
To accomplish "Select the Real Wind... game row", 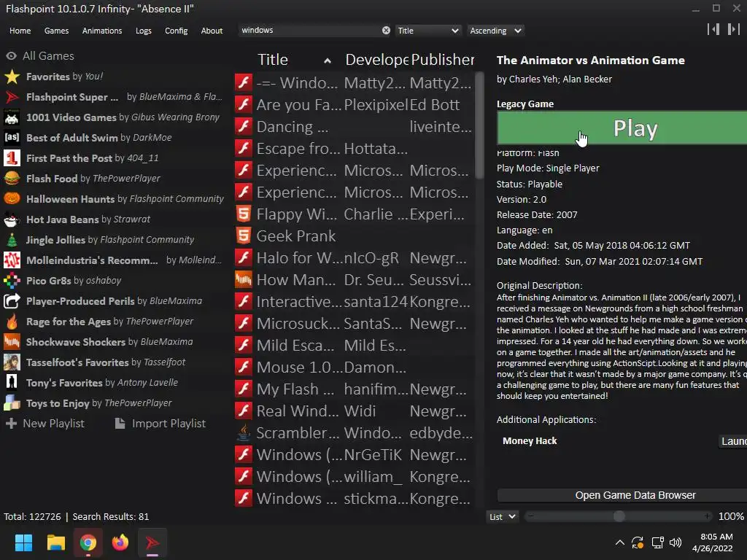I will click(x=354, y=411).
